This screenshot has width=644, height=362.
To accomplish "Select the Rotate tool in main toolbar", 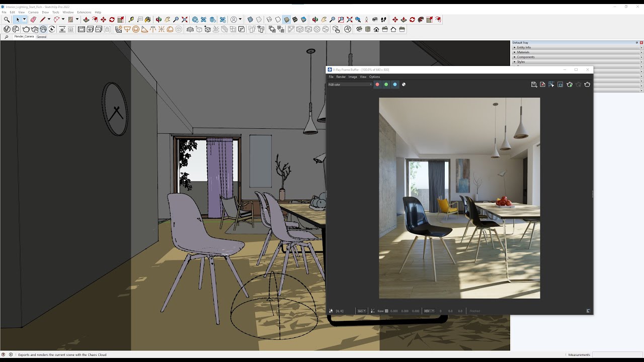I will (112, 20).
